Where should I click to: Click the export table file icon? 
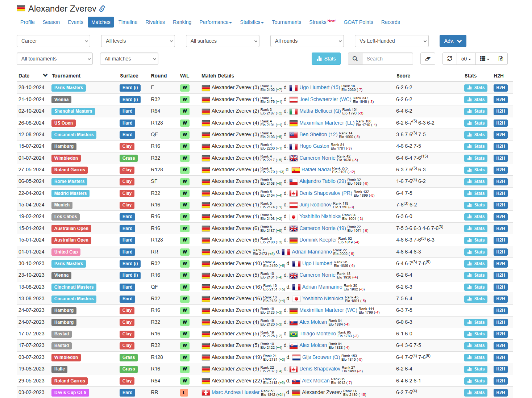tap(500, 59)
